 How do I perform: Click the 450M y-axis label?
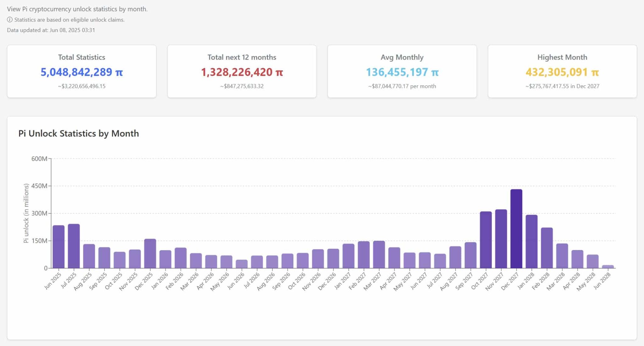39,186
